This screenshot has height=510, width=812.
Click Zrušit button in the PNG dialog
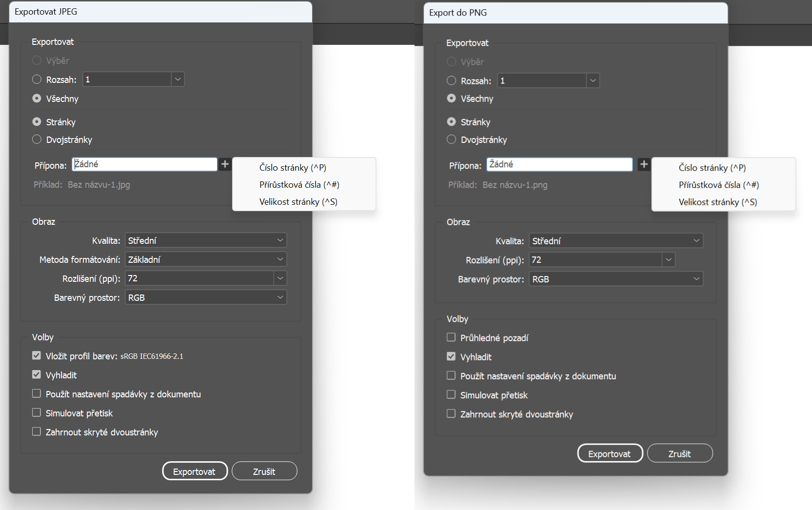click(x=680, y=453)
